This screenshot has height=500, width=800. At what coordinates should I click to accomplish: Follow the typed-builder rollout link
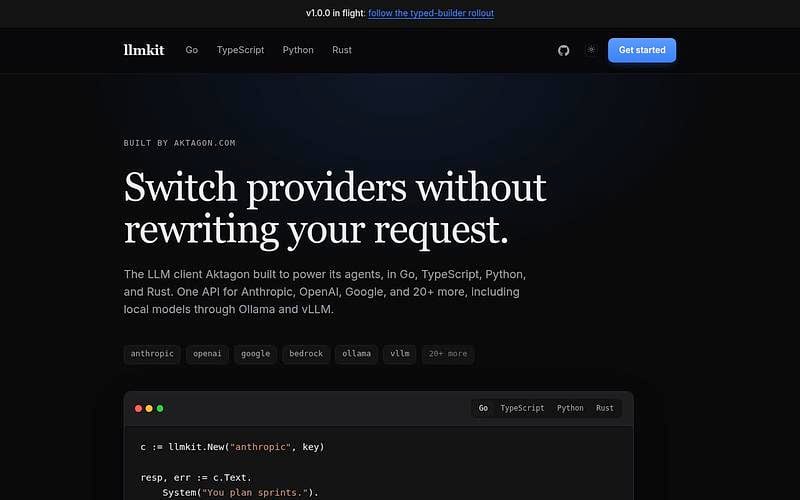coord(431,13)
